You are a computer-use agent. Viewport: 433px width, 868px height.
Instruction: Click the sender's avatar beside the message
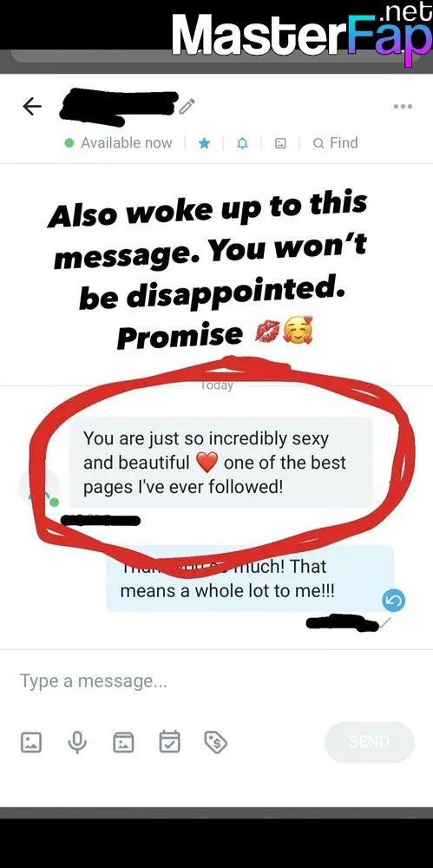[x=39, y=488]
